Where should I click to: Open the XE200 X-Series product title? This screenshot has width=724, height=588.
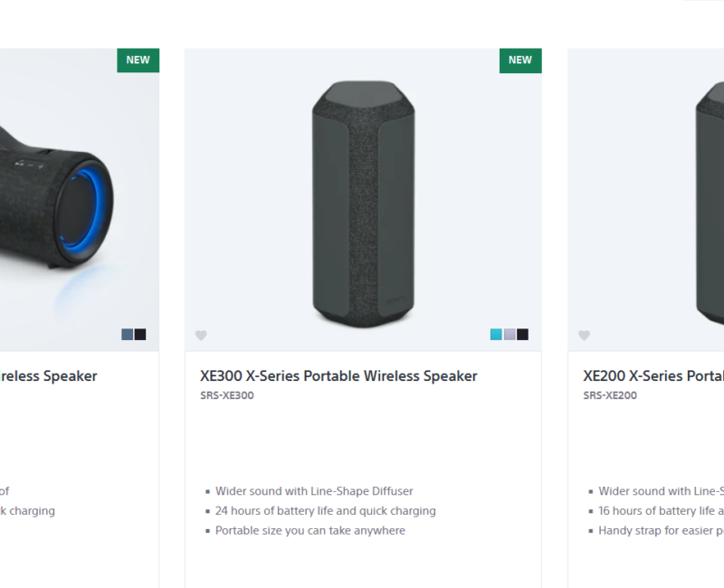pyautogui.click(x=653, y=375)
